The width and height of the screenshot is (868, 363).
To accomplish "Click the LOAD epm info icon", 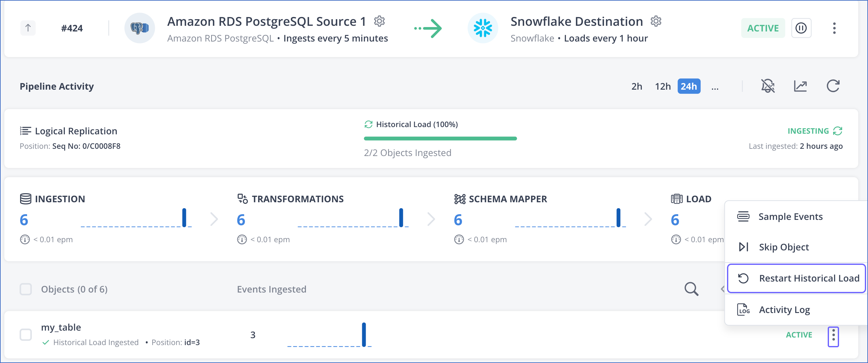I will point(676,239).
